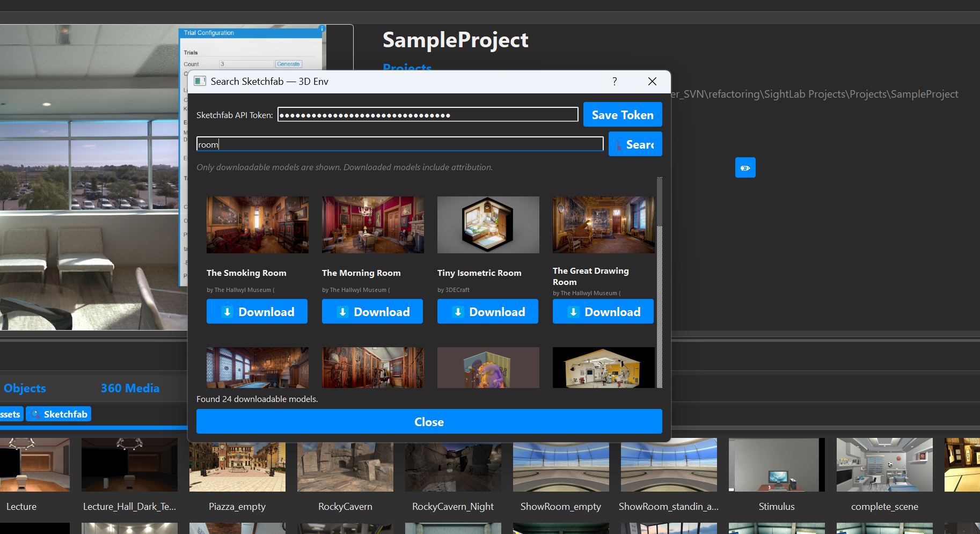Switch to the Objects tab
Viewport: 980px width, 534px height.
click(x=25, y=388)
